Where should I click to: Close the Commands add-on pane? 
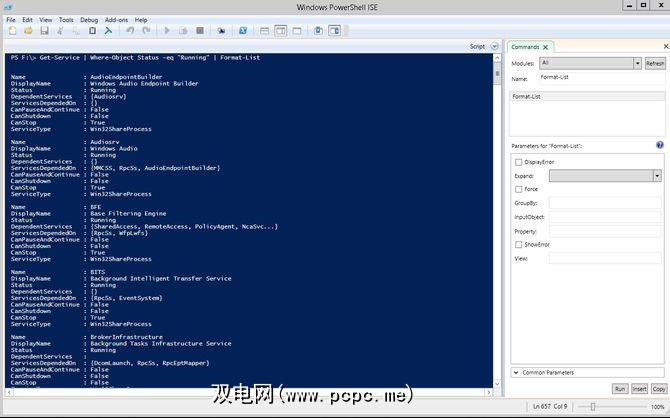click(666, 46)
